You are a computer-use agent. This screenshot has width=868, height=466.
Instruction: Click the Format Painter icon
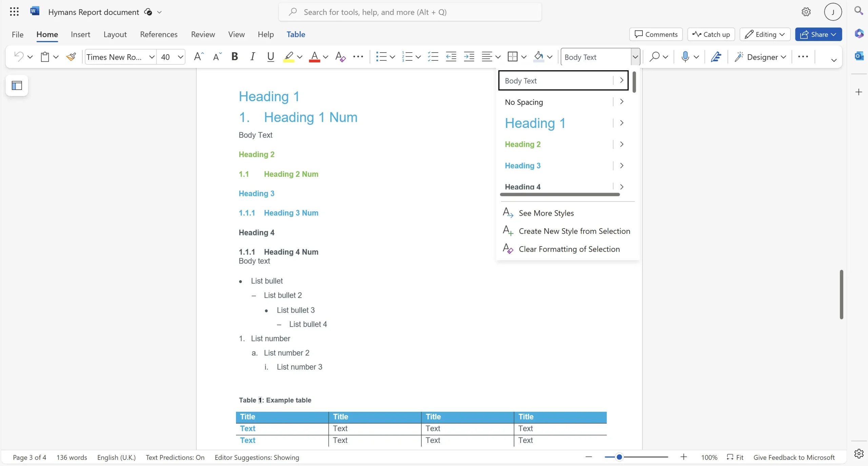71,57
